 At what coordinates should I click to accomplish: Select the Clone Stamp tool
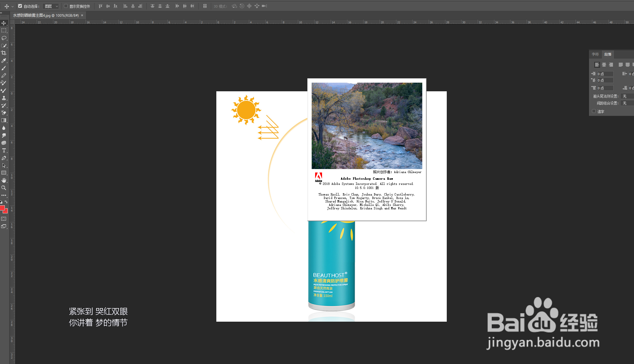4,98
